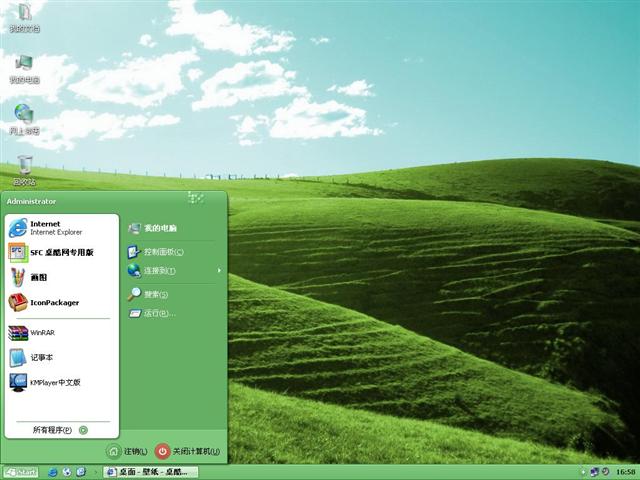
Task: Click the 注销(L) log off button
Action: point(127,451)
